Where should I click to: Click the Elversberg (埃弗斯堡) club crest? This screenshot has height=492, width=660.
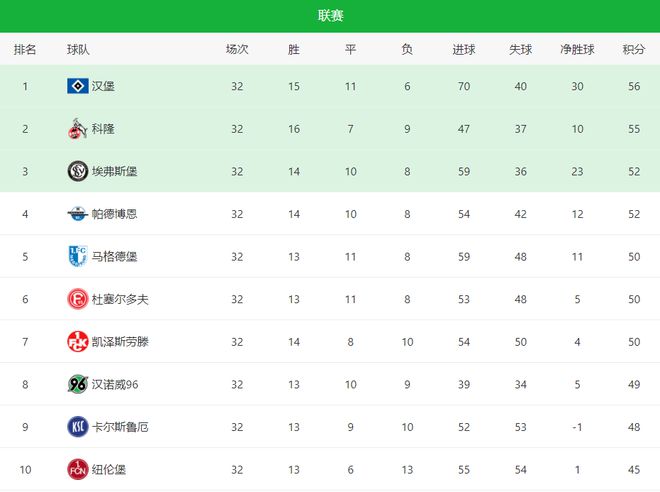coord(77,171)
